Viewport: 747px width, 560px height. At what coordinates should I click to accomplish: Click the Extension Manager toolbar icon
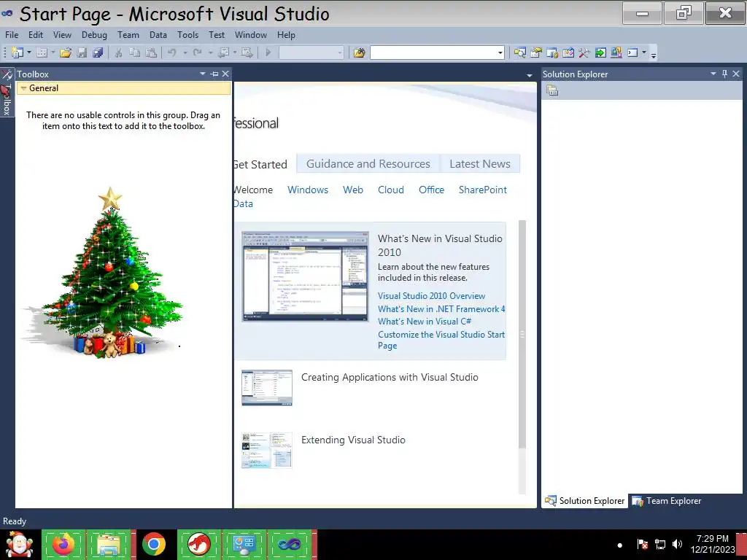pos(616,52)
